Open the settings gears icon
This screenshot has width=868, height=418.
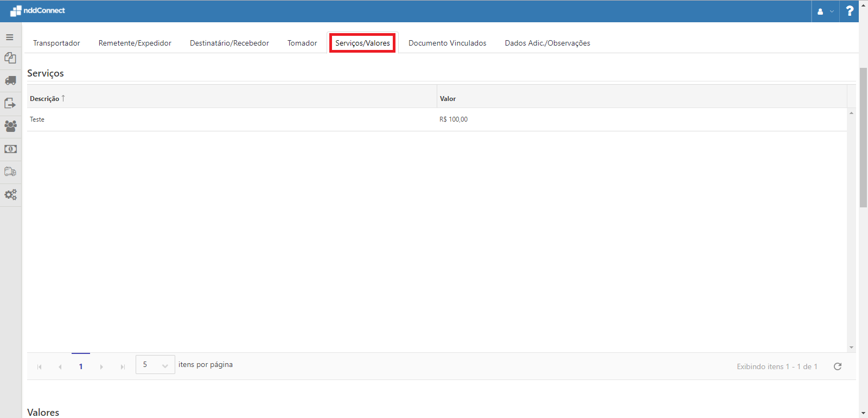pos(10,194)
